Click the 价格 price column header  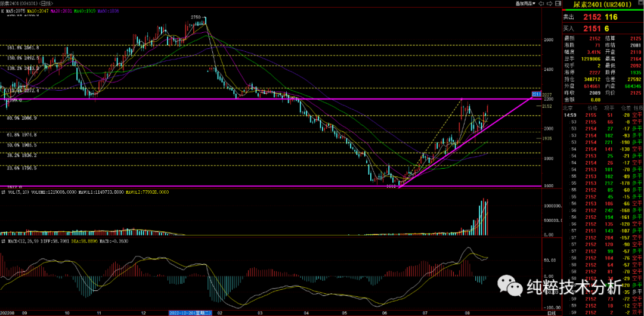tap(593, 108)
